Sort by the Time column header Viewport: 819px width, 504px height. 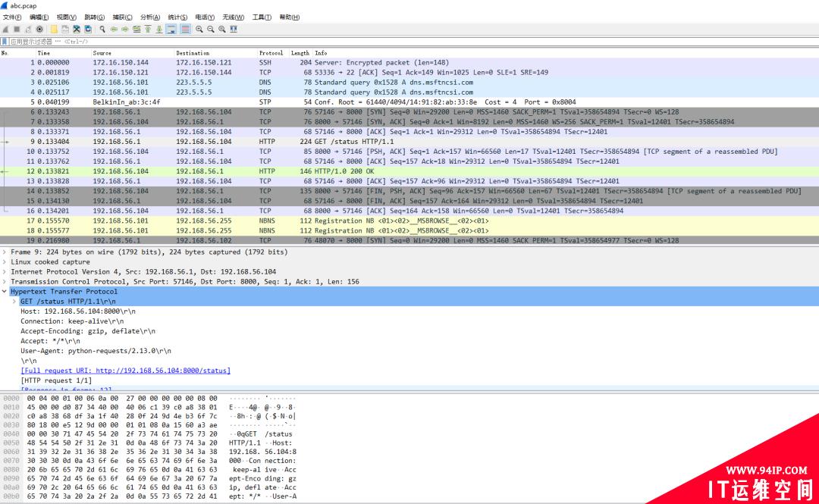[x=64, y=53]
